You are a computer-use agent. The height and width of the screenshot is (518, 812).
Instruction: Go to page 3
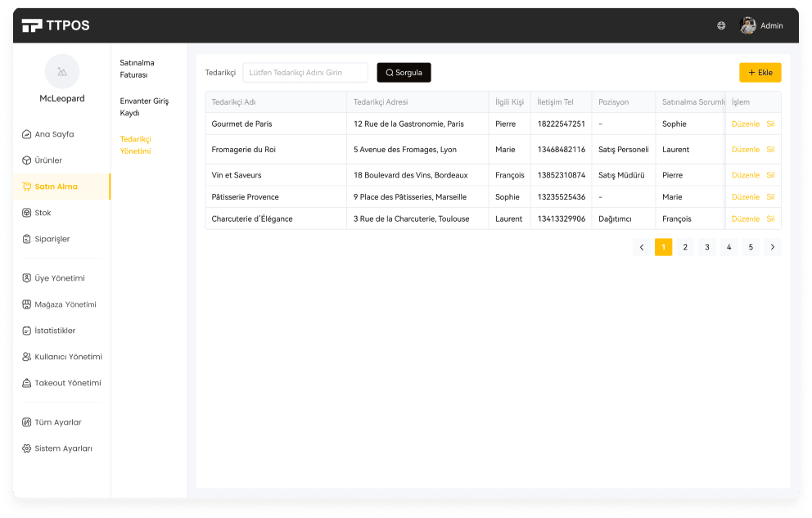click(707, 247)
